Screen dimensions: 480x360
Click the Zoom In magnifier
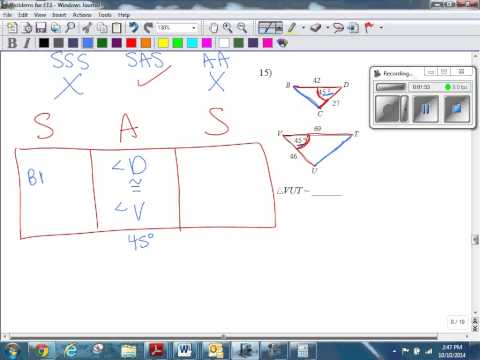228,28
